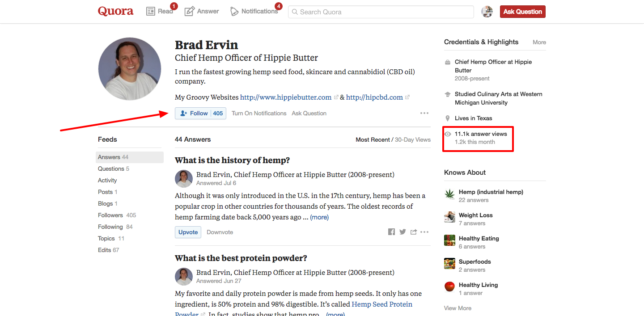Click the Superfoods topic icon
The width and height of the screenshot is (644, 316).
(x=449, y=264)
